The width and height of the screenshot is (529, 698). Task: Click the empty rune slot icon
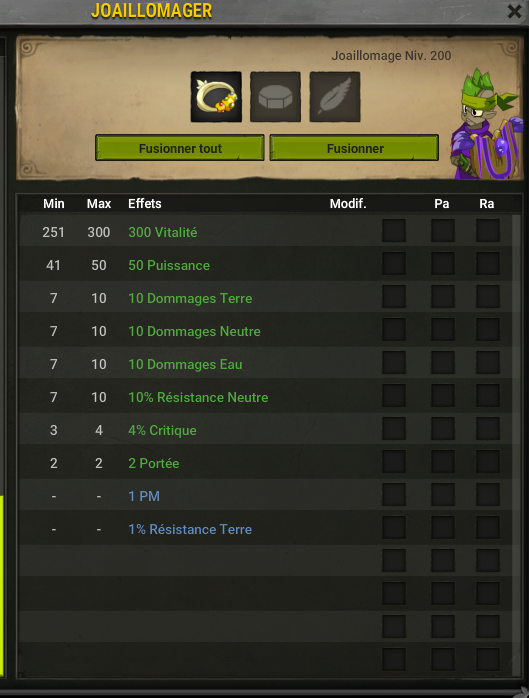click(275, 97)
